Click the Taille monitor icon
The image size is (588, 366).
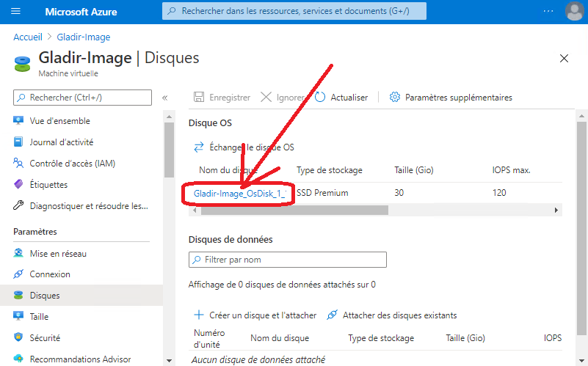click(18, 316)
